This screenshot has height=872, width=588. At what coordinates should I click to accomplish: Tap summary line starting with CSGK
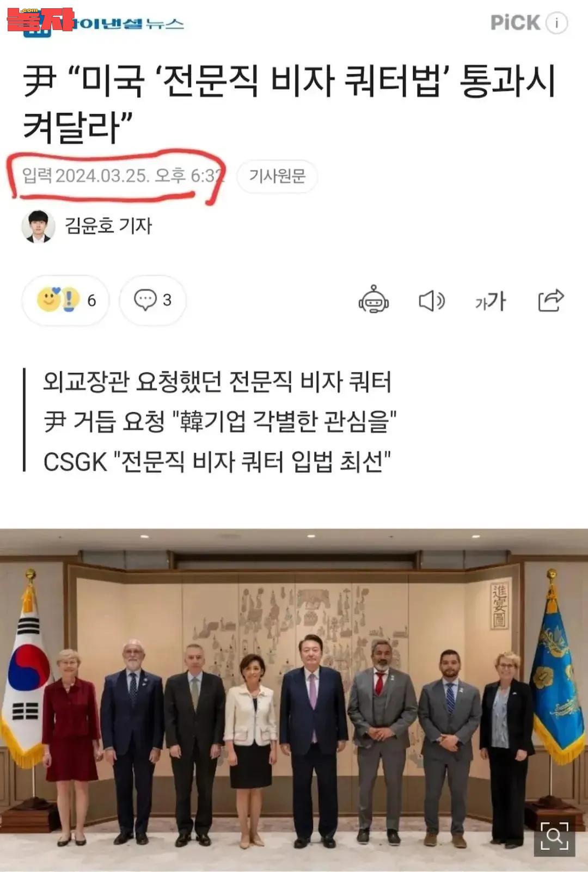tap(217, 462)
